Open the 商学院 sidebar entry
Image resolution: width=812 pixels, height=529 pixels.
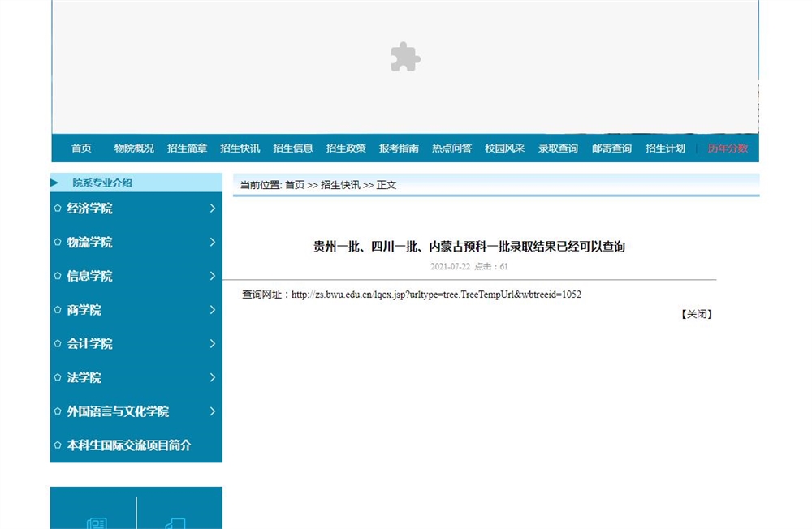coord(84,310)
